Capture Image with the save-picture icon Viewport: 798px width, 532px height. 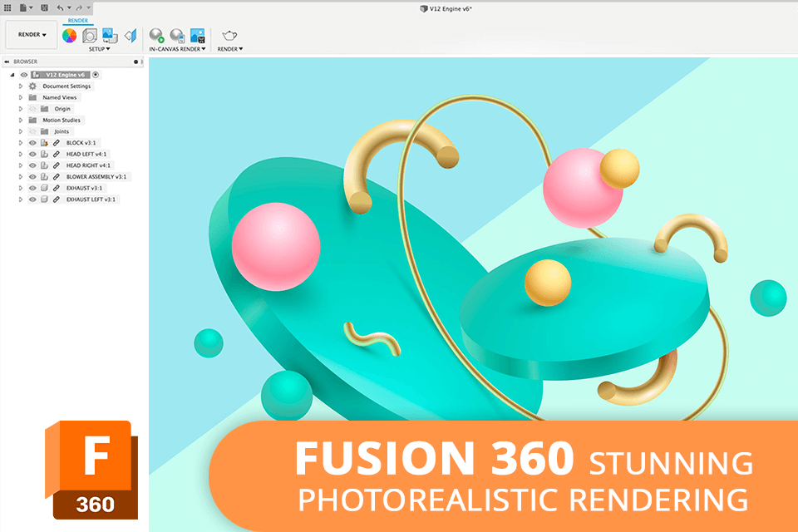coord(198,35)
